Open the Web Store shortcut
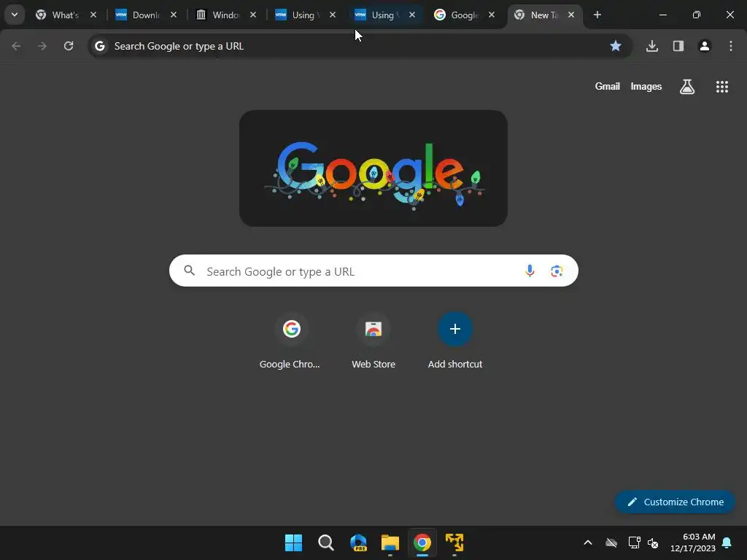 click(x=373, y=340)
